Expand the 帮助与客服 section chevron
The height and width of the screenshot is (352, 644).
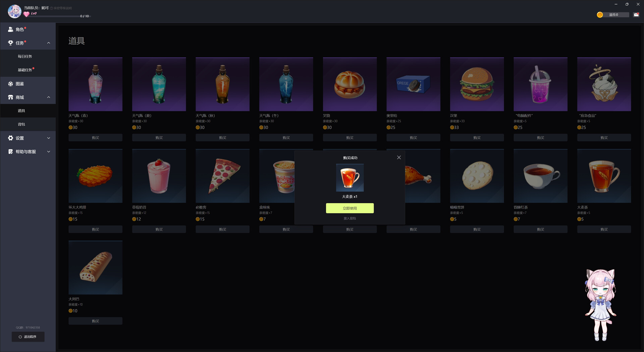[49, 152]
